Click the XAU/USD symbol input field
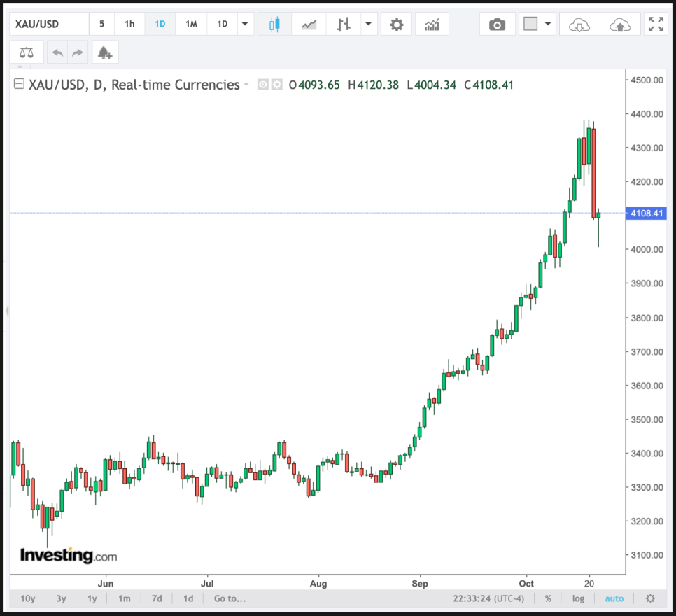This screenshot has width=676, height=616. (49, 24)
